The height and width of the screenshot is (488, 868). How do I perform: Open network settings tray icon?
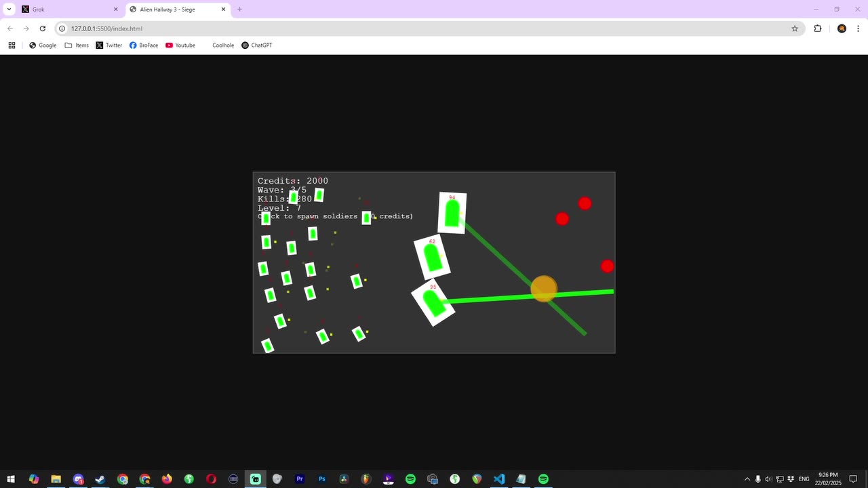pyautogui.click(x=780, y=479)
